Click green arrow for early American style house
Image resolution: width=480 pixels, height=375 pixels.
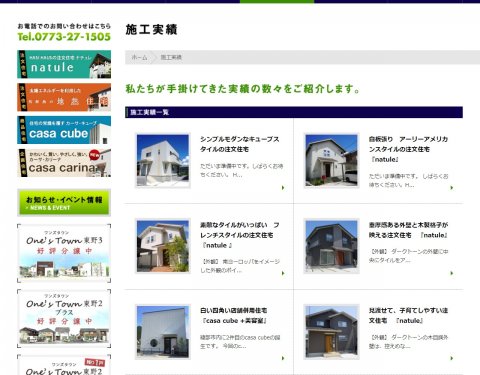click(452, 188)
